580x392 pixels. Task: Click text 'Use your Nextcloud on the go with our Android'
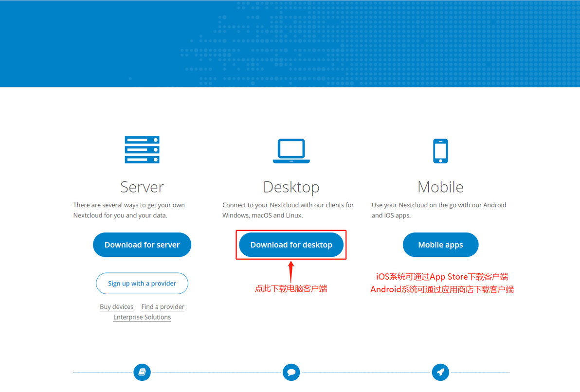click(x=439, y=205)
